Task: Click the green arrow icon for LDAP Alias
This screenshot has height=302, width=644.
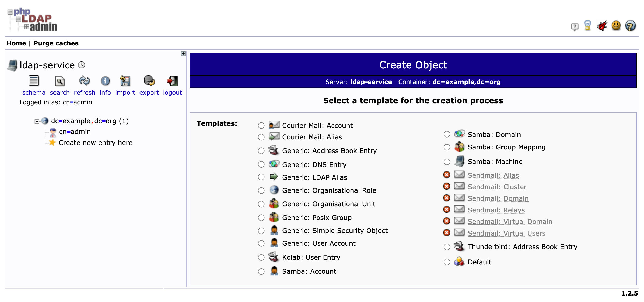Action: [x=274, y=177]
